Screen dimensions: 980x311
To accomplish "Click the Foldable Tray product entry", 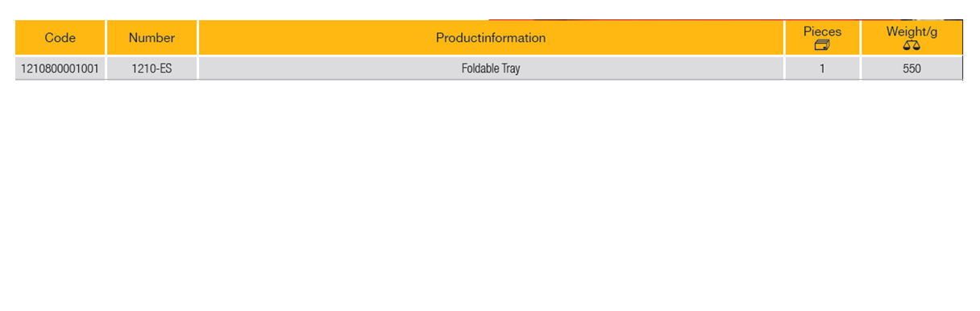I will point(491,68).
